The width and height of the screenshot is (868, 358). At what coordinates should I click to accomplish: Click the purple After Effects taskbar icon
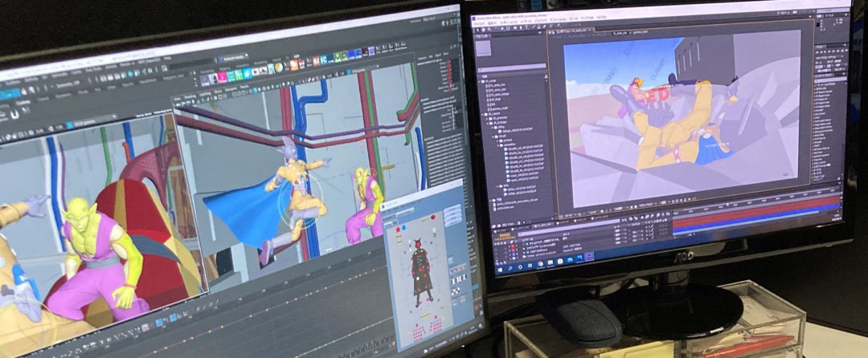click(x=590, y=256)
